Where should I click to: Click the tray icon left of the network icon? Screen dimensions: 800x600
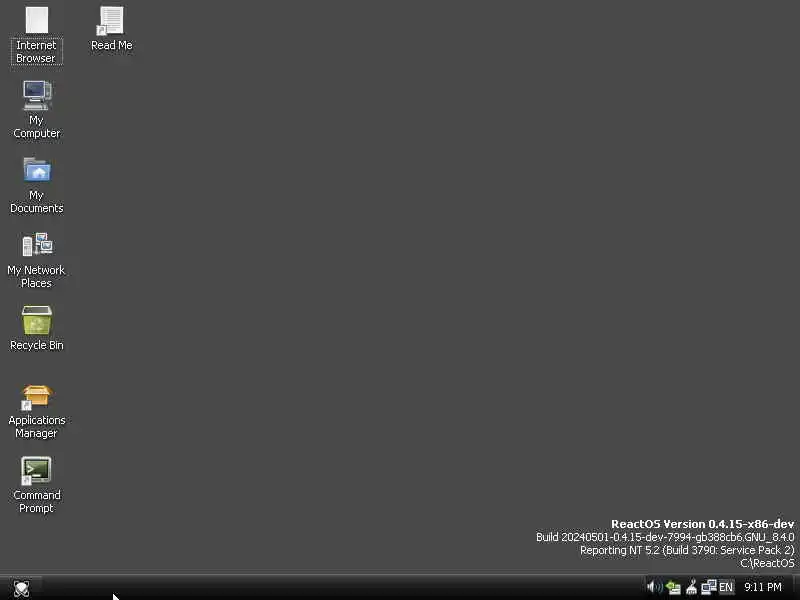pyautogui.click(x=691, y=587)
